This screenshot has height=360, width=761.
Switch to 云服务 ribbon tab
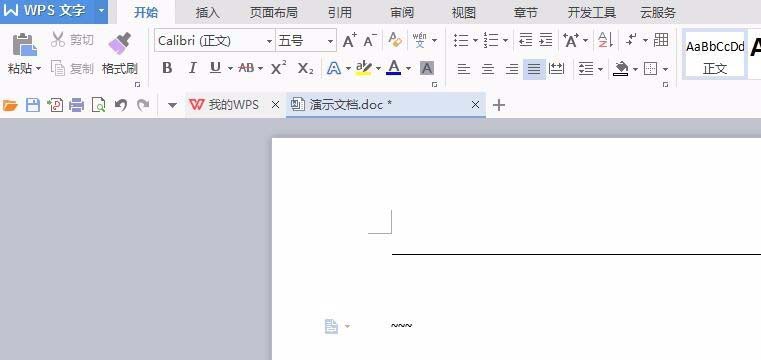tap(658, 12)
